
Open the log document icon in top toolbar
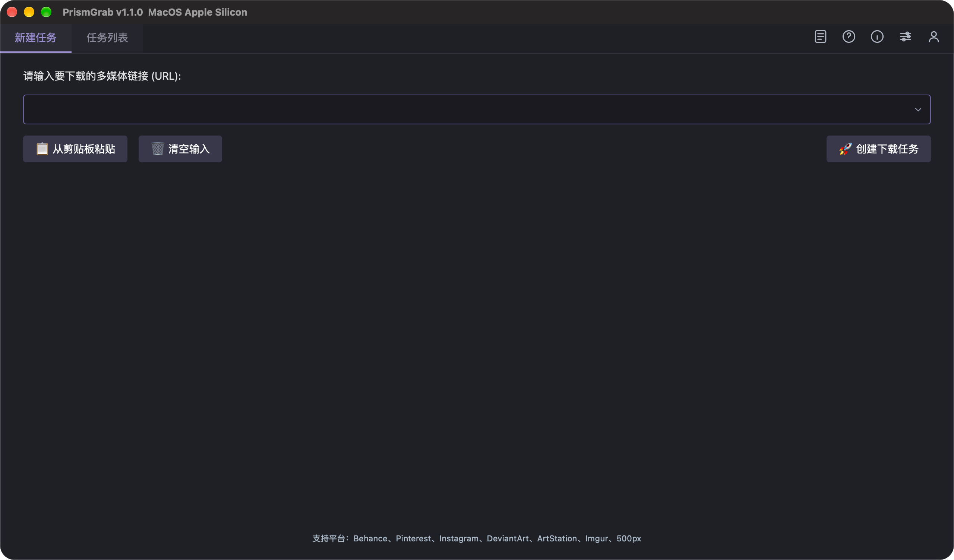pyautogui.click(x=820, y=37)
